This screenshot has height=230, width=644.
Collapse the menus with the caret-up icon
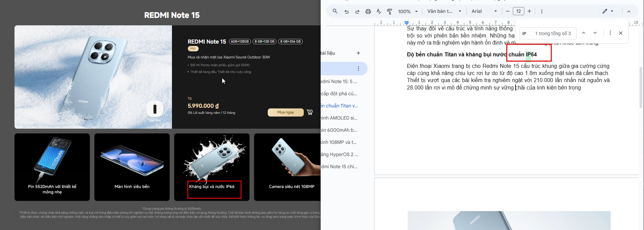tap(629, 11)
